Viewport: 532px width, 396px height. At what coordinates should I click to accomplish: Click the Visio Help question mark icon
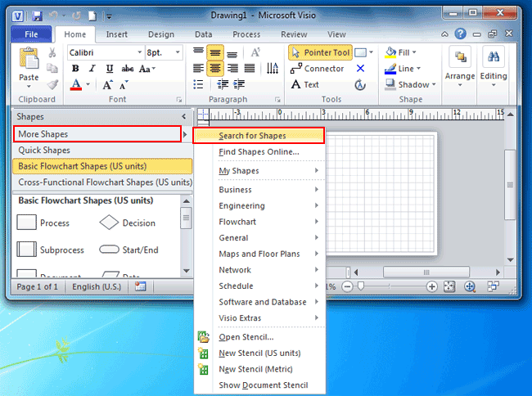[x=461, y=34]
